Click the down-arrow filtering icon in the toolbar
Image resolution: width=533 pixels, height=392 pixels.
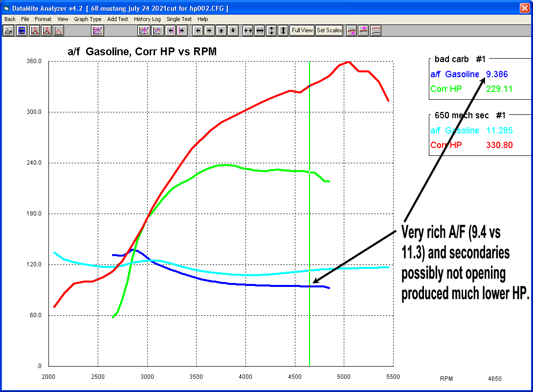[364, 31]
